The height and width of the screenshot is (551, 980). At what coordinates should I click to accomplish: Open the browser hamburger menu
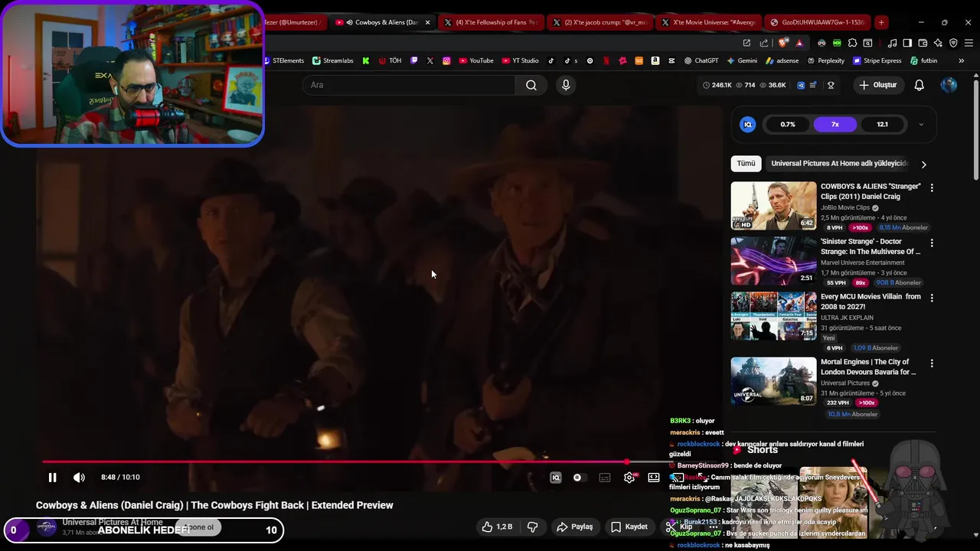point(969,43)
